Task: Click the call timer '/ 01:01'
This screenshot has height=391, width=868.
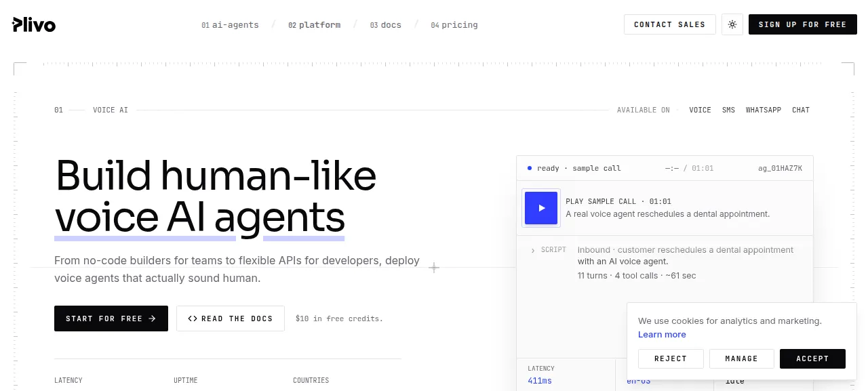Action: (698, 168)
